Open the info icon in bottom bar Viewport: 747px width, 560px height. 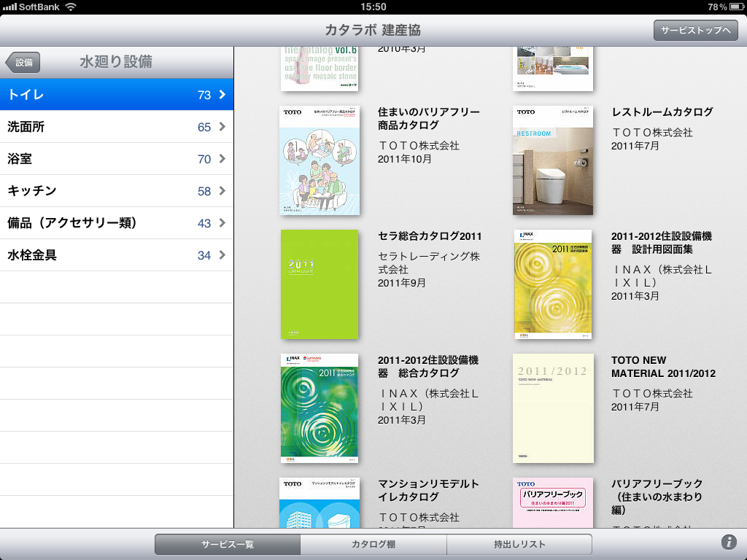pos(729,542)
